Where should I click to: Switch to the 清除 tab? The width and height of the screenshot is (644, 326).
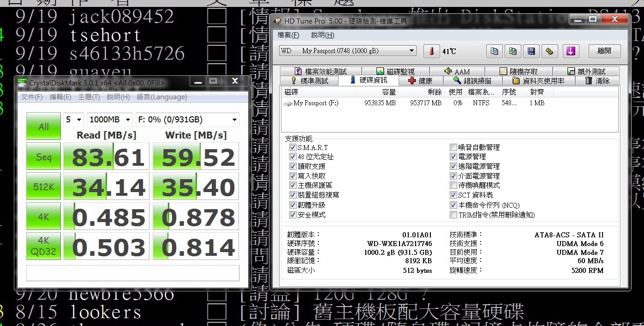[597, 81]
